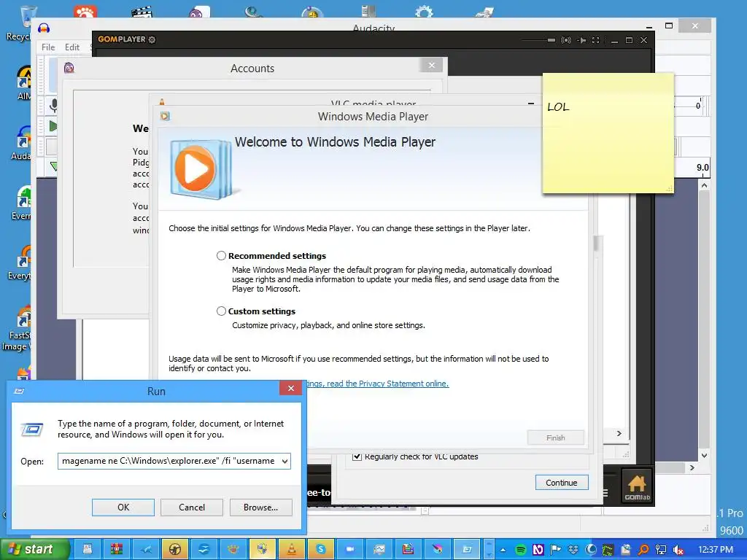747x560 pixels.
Task: Open Action Center flag in the tray
Action: [x=555, y=550]
